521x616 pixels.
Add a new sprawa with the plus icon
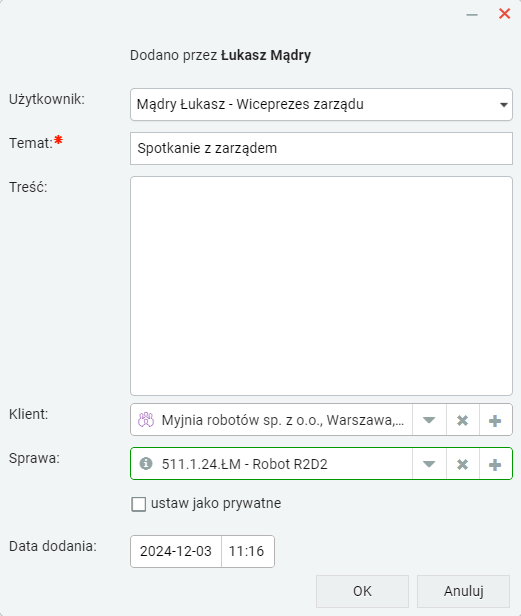pos(495,464)
